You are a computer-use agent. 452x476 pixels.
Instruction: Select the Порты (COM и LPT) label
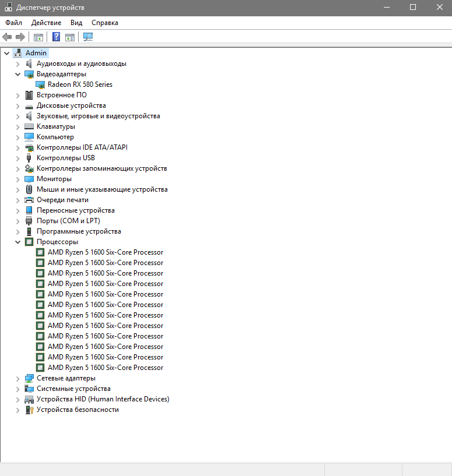68,221
